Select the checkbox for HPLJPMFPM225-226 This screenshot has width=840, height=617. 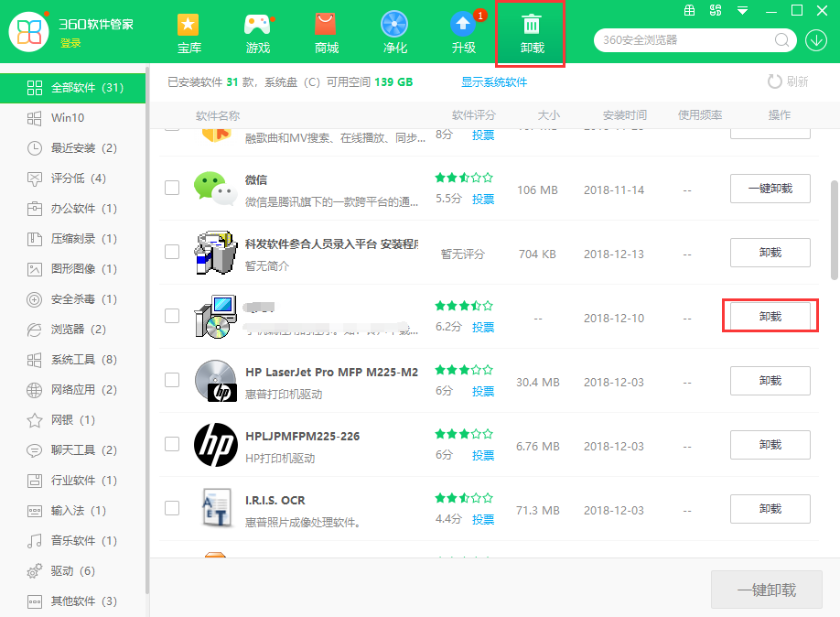click(171, 445)
